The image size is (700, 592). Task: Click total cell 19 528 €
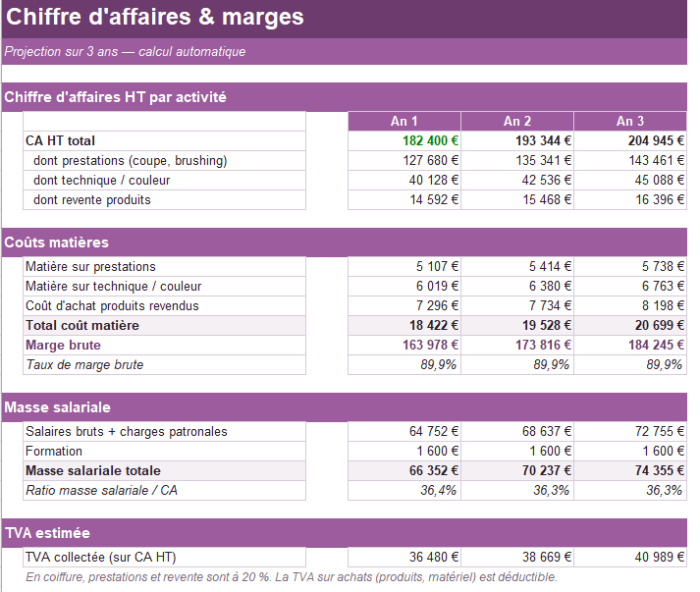tap(517, 326)
